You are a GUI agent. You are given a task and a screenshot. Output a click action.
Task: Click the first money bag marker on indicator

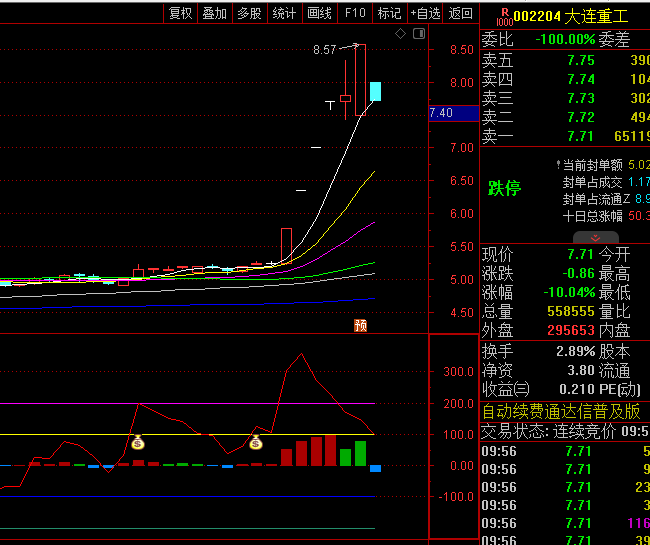pyautogui.click(x=137, y=442)
